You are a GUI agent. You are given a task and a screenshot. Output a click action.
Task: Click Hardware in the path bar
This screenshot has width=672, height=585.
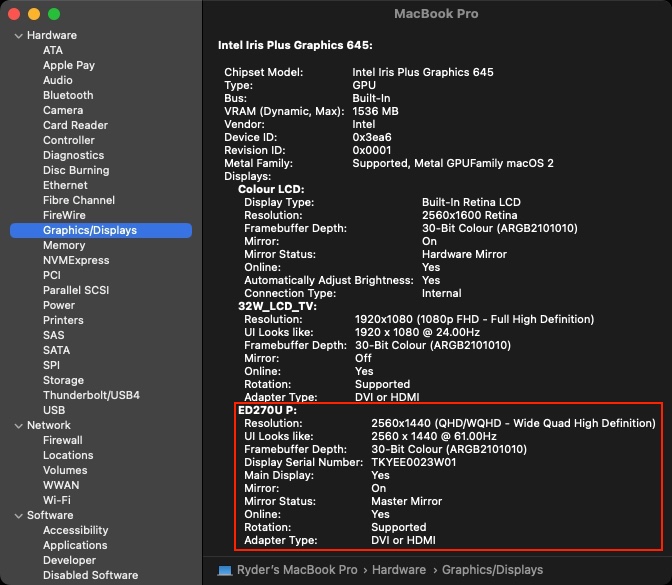pos(400,570)
